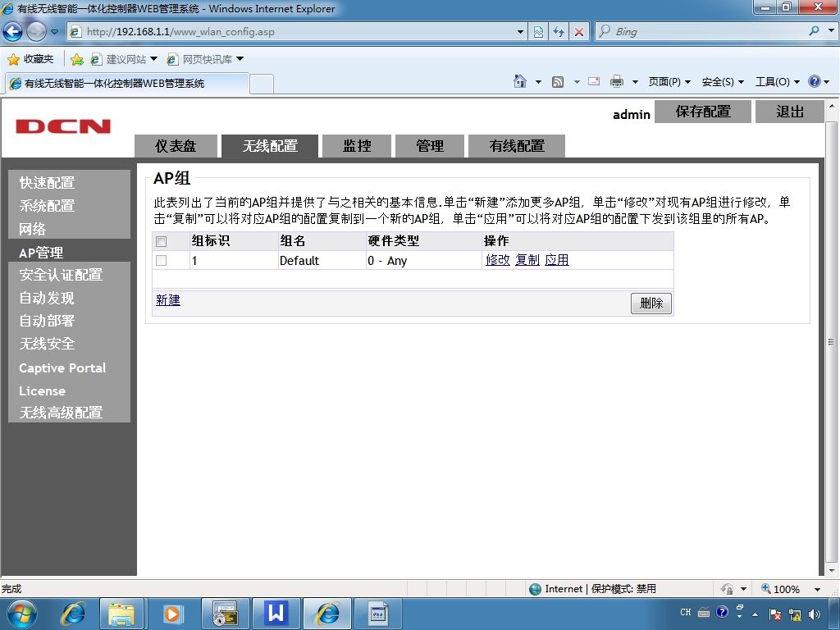Click the 应用 link for Default group
Screen dimensions: 840x630
[x=557, y=260]
